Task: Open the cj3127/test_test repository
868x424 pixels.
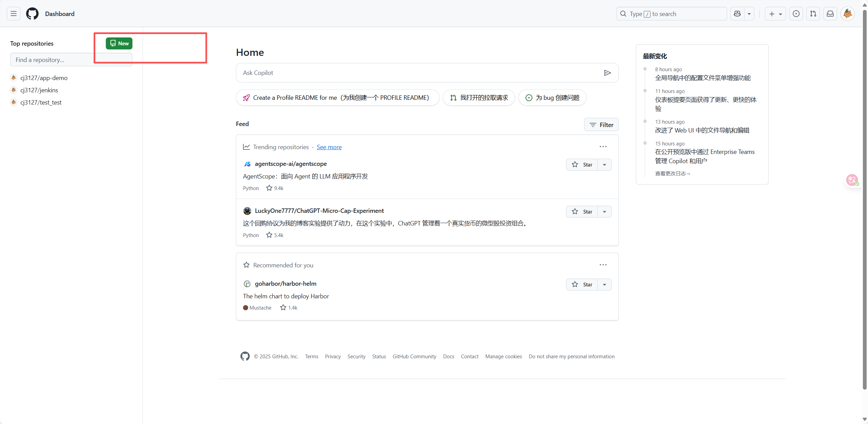Action: (41, 103)
